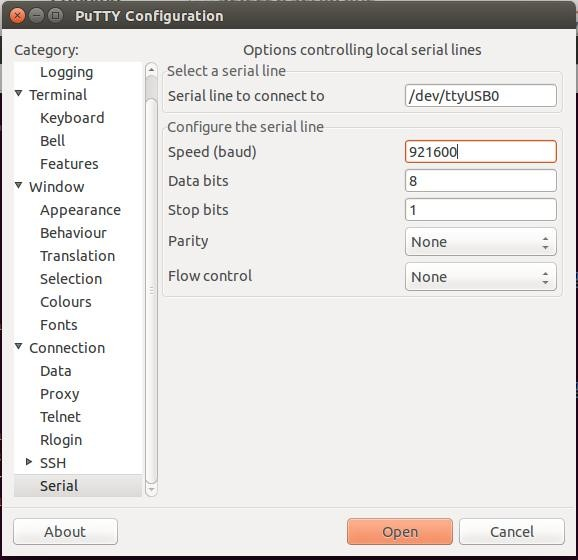This screenshot has height=560, width=578.
Task: Click the Cancel button
Action: (512, 532)
